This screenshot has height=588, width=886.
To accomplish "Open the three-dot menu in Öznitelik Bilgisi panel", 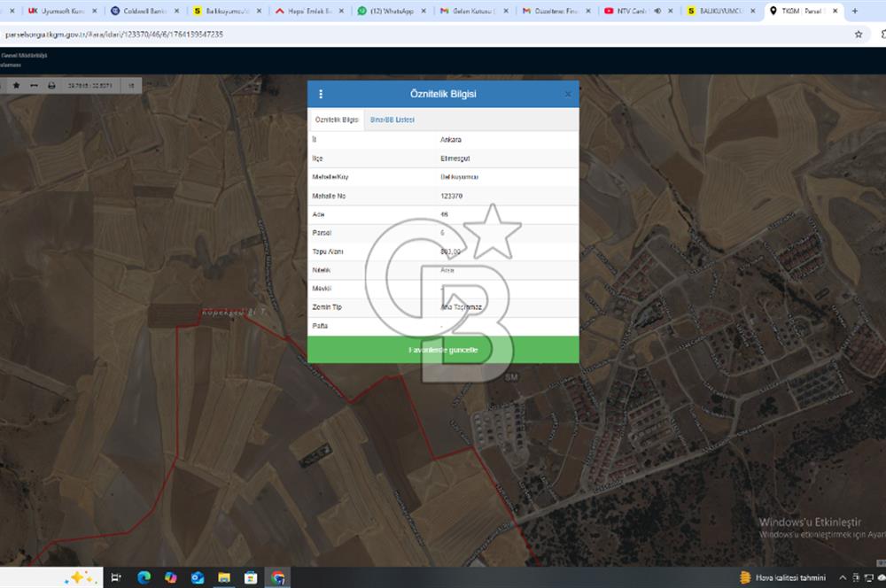I will tap(321, 94).
